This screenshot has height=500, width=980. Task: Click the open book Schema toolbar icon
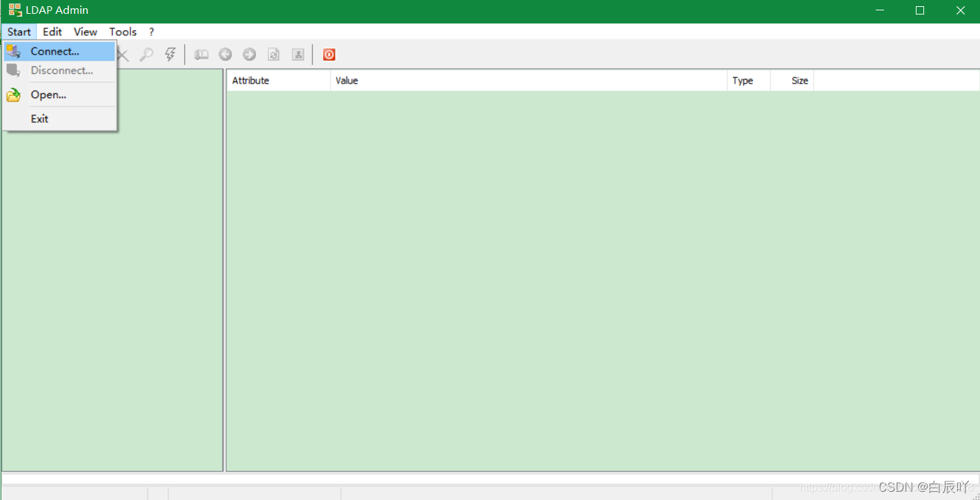[202, 55]
